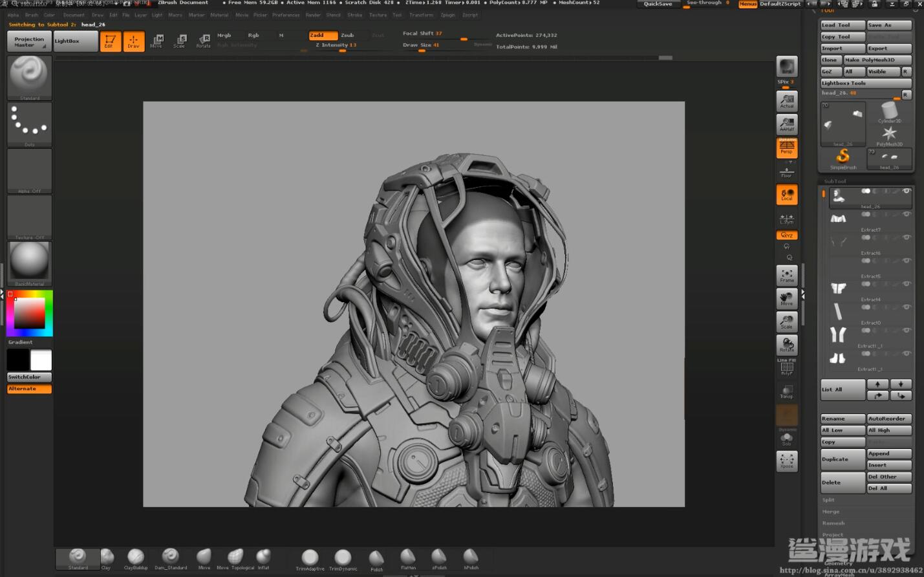
Task: Collapse the SubTool subpalette header
Action: pos(835,181)
